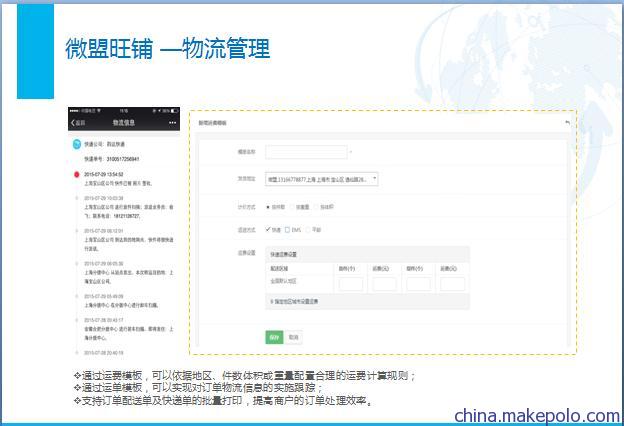Click the 首件(个) first-item quantity field
This screenshot has width=624, height=426.
[x=351, y=284]
